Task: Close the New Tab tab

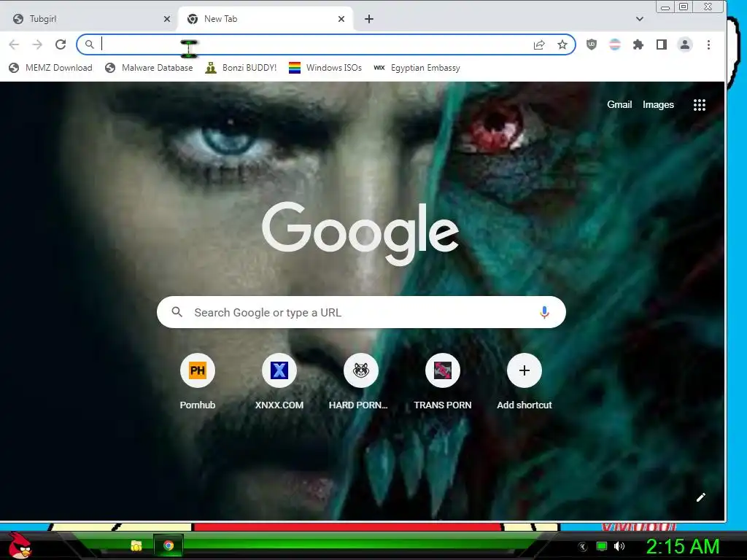Action: point(341,19)
